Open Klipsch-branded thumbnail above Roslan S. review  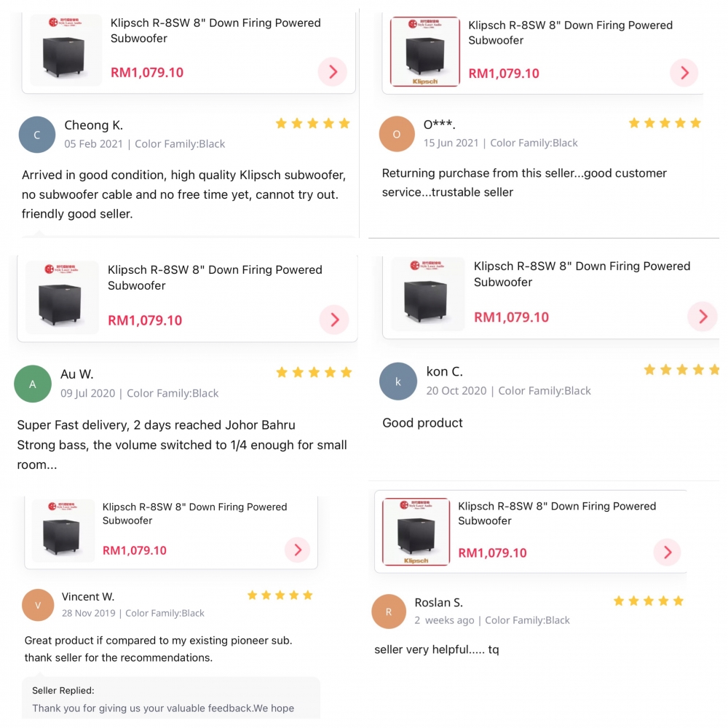(416, 531)
